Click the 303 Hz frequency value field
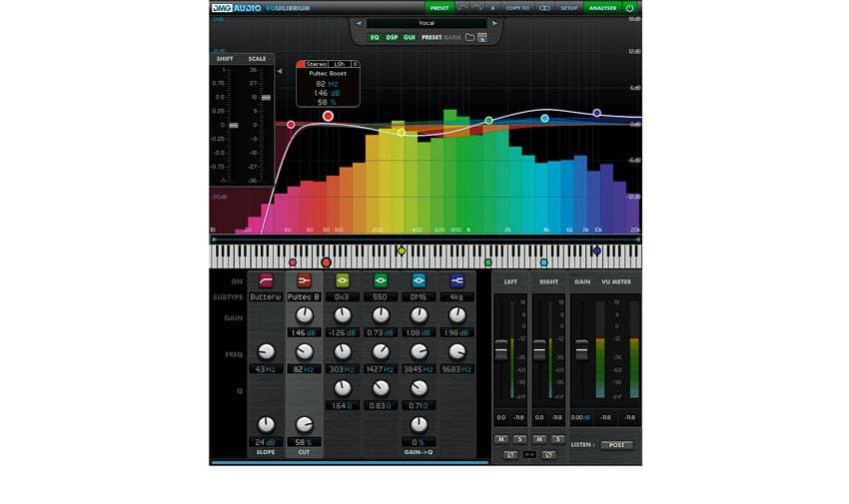This screenshot has height=504, width=849. [343, 369]
